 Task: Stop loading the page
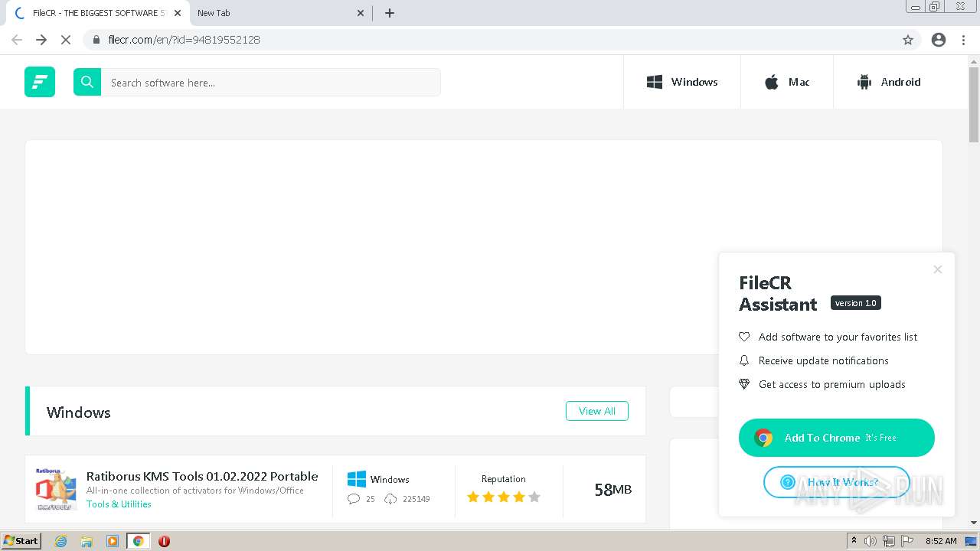point(66,40)
